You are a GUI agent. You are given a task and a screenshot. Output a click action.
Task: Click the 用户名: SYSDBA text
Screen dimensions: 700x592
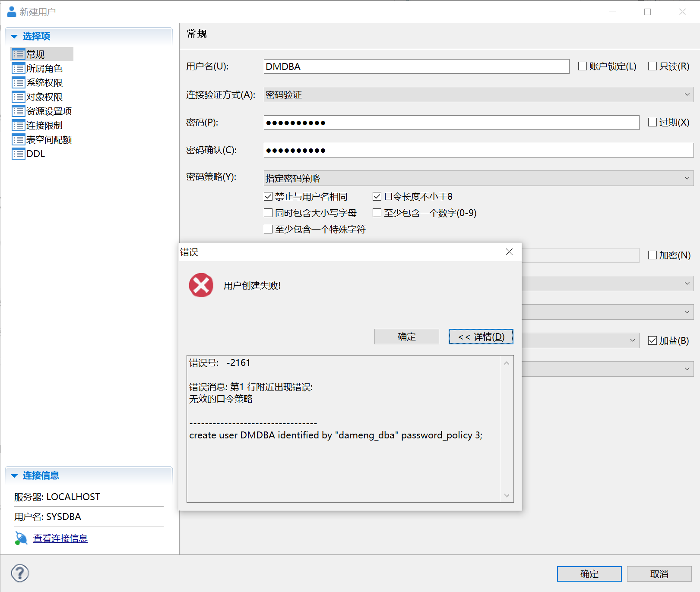[x=48, y=517]
